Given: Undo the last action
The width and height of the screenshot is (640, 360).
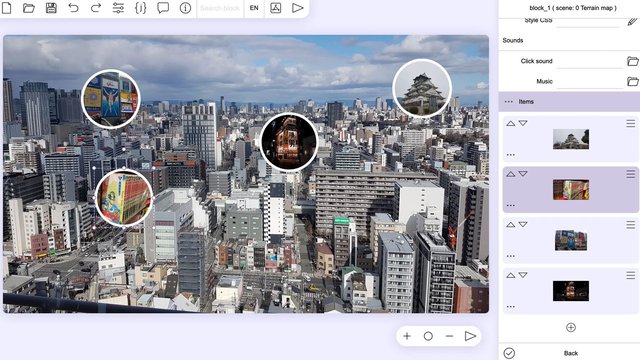Looking at the screenshot, I should 73,8.
